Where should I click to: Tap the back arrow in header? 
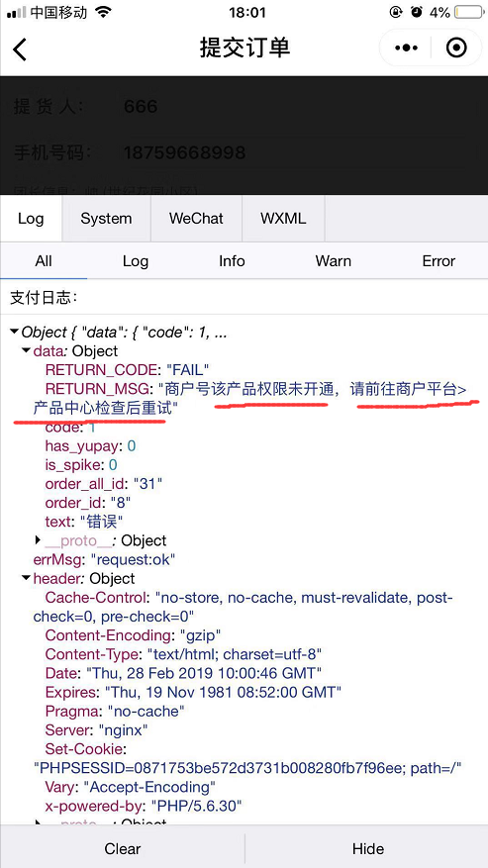click(x=20, y=48)
